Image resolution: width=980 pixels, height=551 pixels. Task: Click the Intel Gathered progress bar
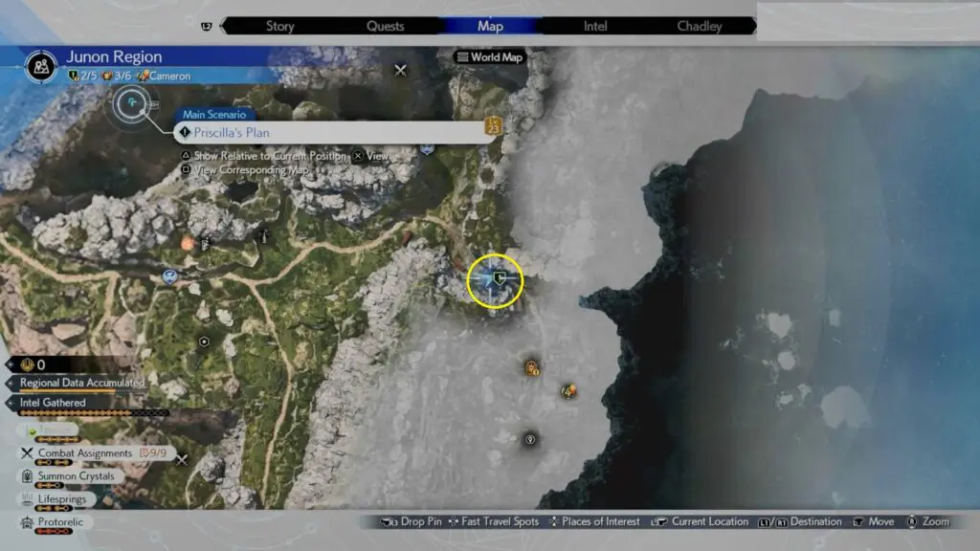[x=94, y=413]
